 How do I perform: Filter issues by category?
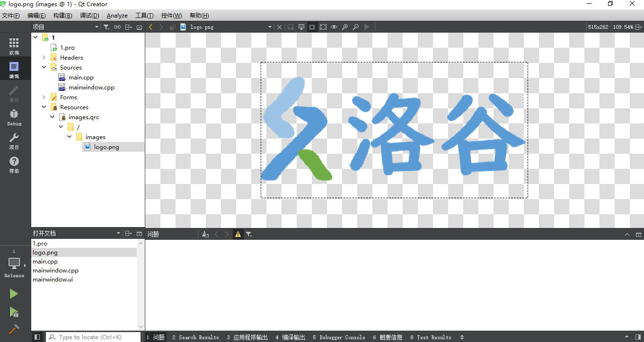coord(249,234)
